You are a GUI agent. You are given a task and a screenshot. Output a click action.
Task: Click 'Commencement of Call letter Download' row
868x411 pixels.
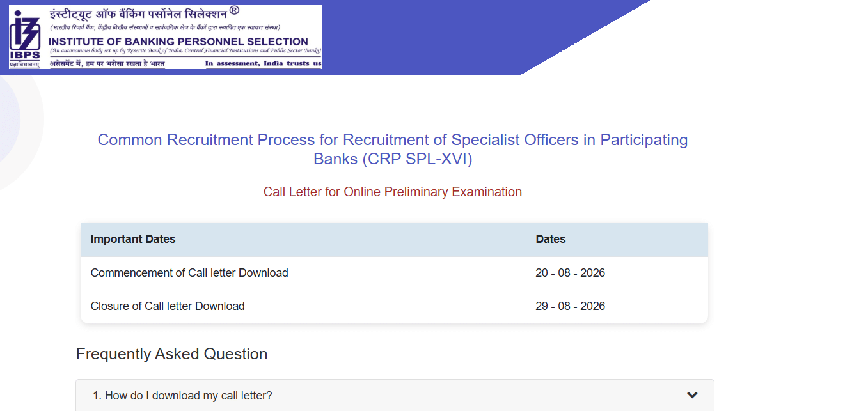[x=394, y=273]
